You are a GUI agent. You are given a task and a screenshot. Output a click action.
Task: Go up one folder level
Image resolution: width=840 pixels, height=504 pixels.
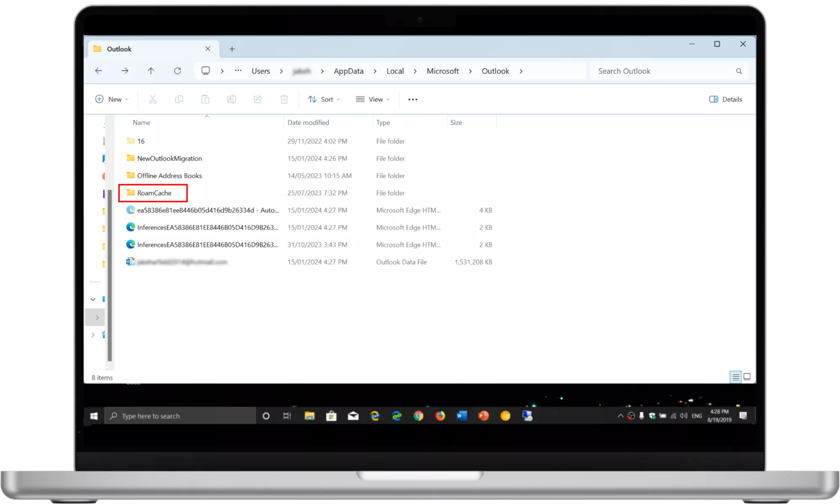click(x=151, y=71)
